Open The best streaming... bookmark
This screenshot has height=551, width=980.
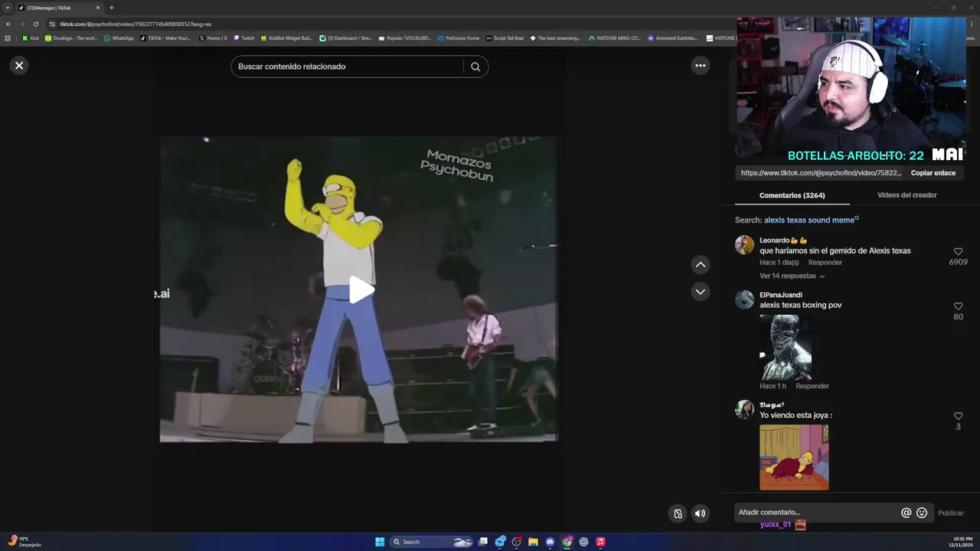555,37
